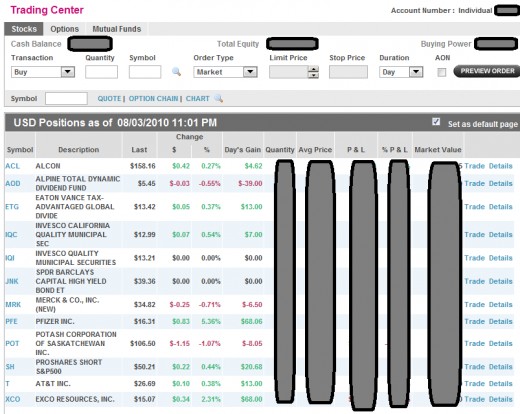The height and width of the screenshot is (414, 520).
Task: Open the ETG symbol link
Action: click(12, 207)
